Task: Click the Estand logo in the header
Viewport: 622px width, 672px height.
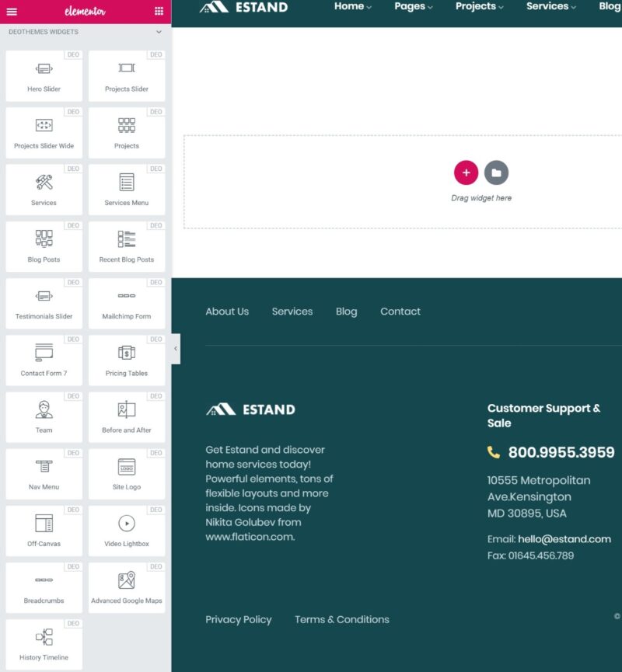Action: (243, 7)
